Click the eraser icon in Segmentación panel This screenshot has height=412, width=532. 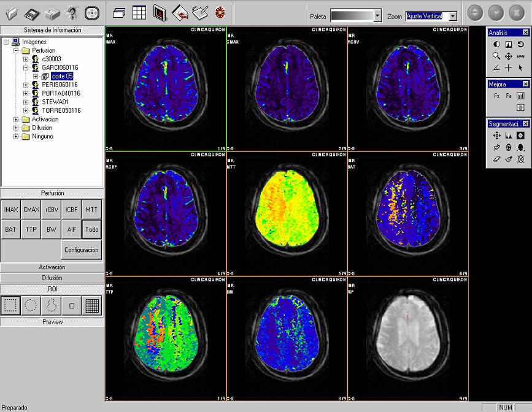click(x=496, y=159)
